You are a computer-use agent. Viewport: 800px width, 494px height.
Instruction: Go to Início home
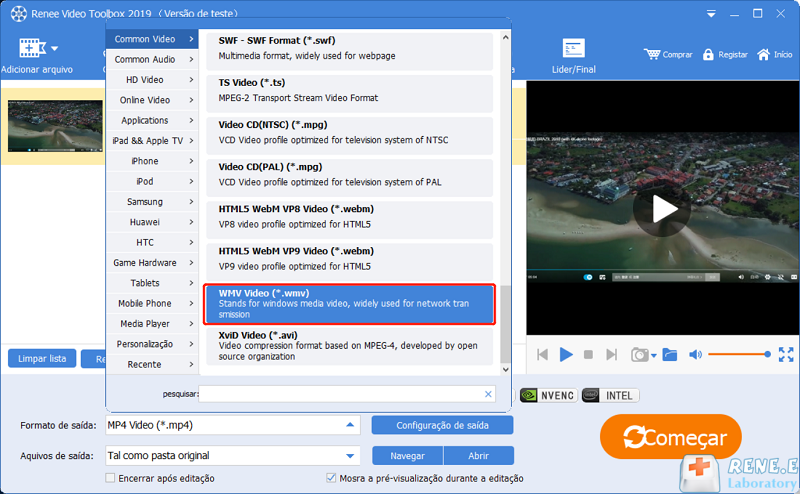(774, 55)
